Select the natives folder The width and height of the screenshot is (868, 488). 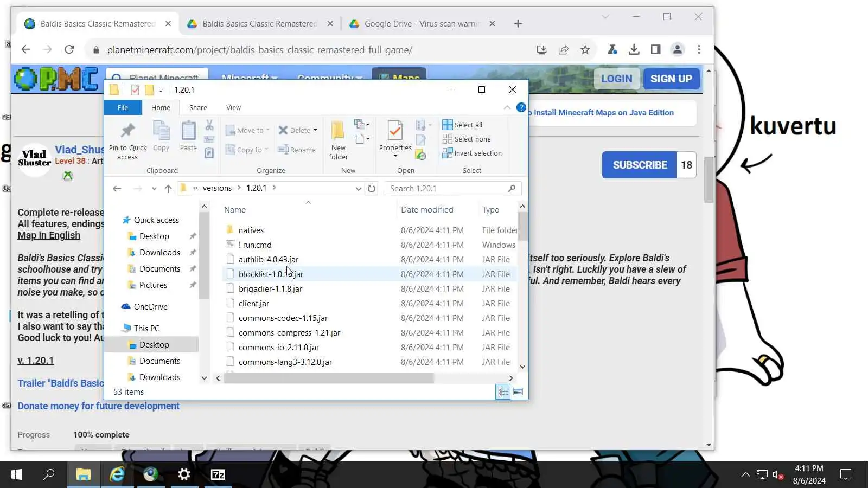(251, 230)
